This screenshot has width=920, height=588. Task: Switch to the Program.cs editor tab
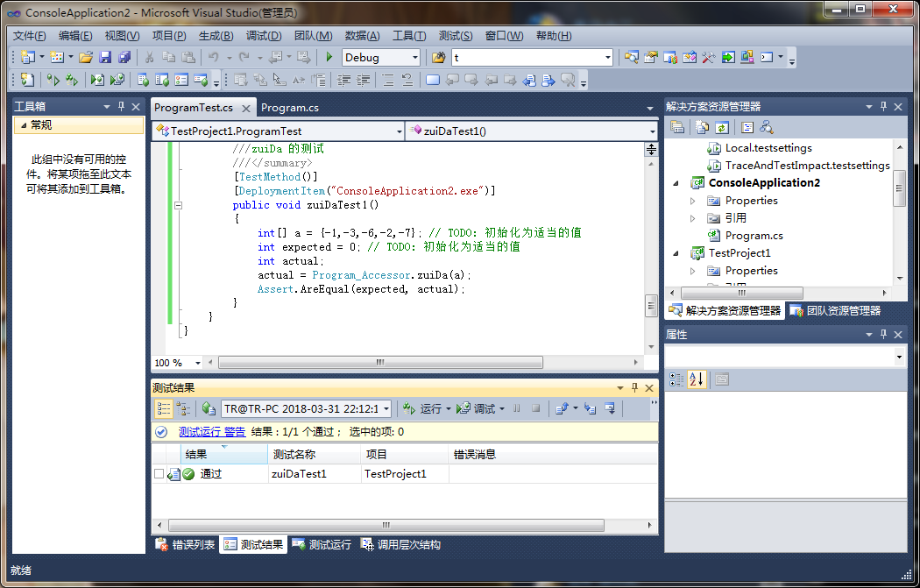point(290,108)
